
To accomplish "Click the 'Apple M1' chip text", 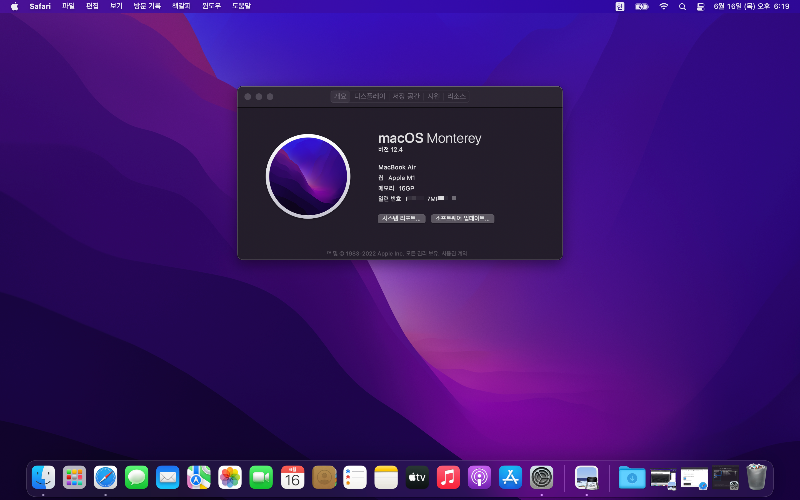I will pyautogui.click(x=402, y=178).
